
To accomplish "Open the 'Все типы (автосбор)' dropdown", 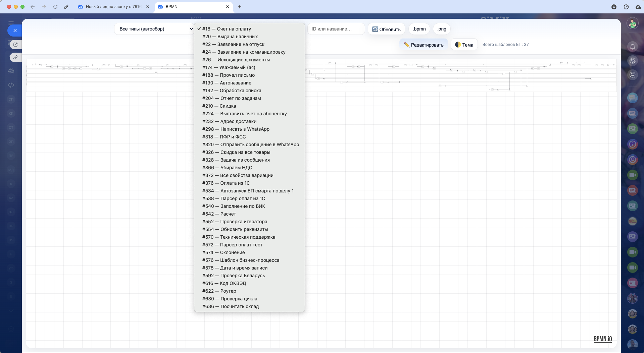I will (x=155, y=29).
